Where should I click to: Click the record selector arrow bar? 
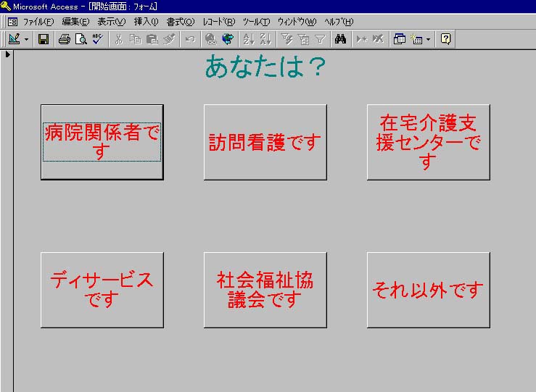(x=7, y=221)
